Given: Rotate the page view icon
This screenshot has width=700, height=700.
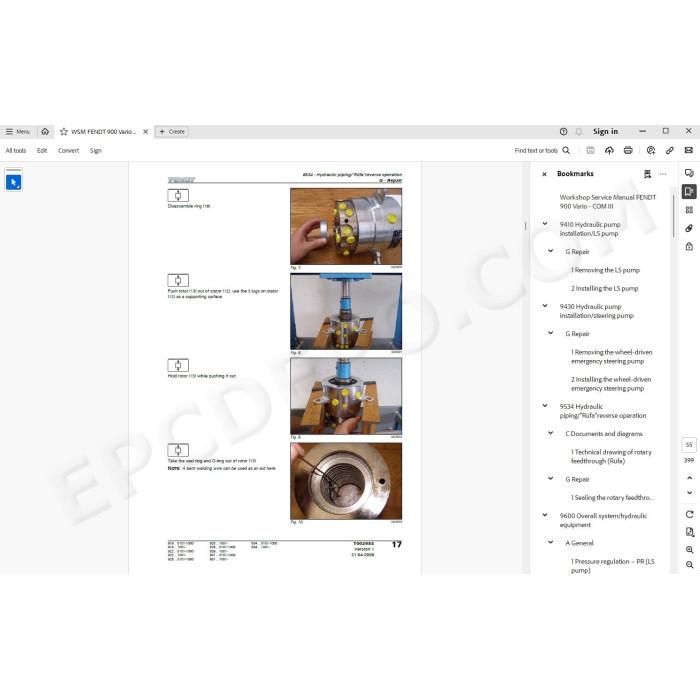Looking at the screenshot, I should pos(689,514).
